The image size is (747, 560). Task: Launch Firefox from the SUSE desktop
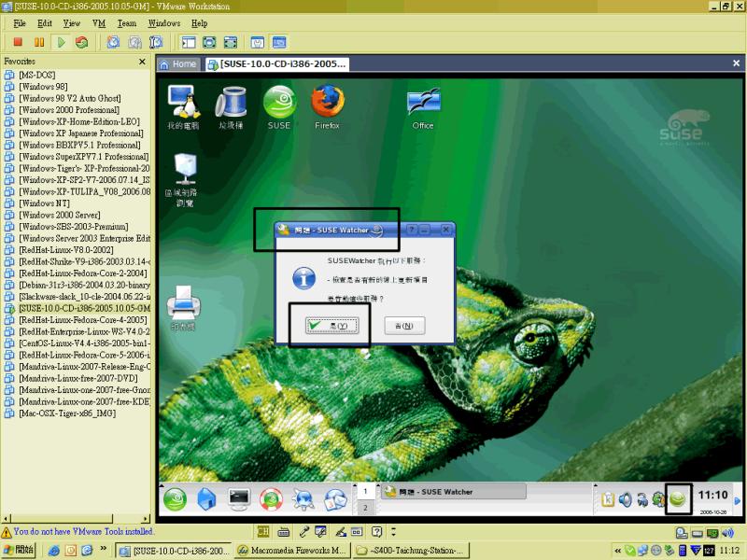point(328,107)
